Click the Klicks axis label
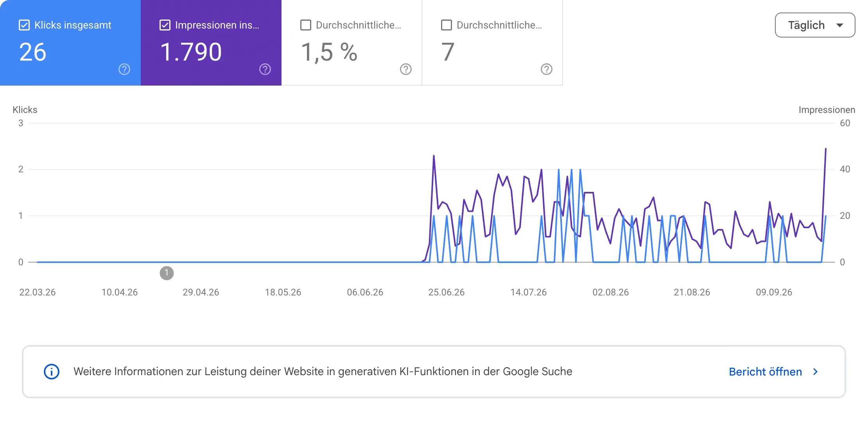Screen dimensions: 868x424 (25, 110)
